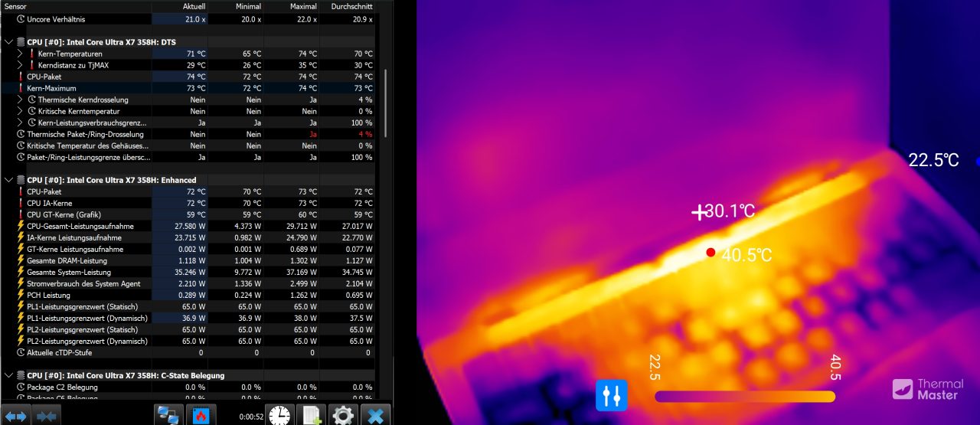Click clock icon beside Aktuelle cTDP-Stufe
Image resolution: width=980 pixels, height=425 pixels.
[x=21, y=352]
